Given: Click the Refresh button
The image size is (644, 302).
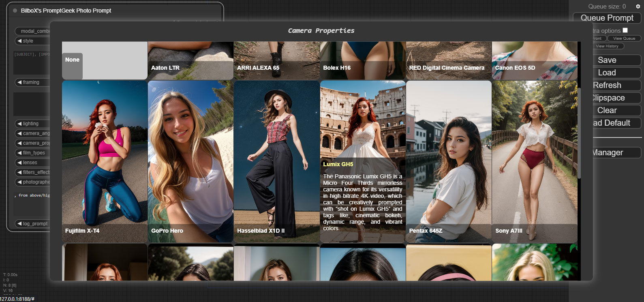Looking at the screenshot, I should (616, 85).
